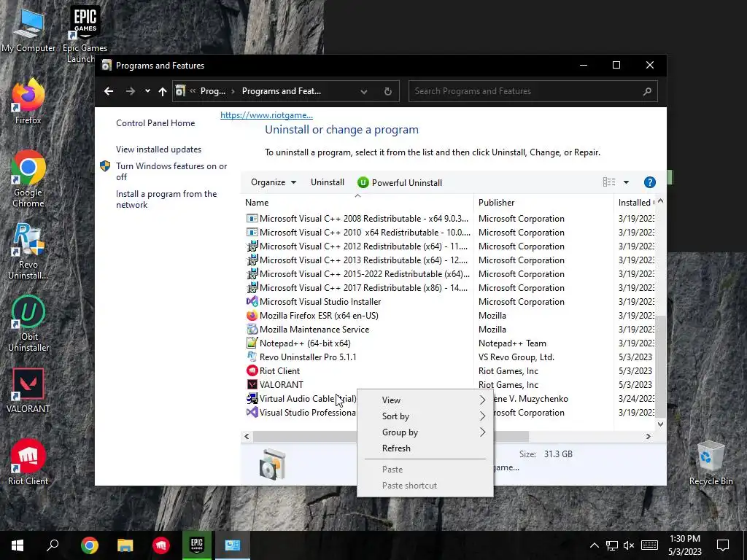Open taskbar clock showing 1:30 PM
747x560 pixels.
(x=684, y=545)
